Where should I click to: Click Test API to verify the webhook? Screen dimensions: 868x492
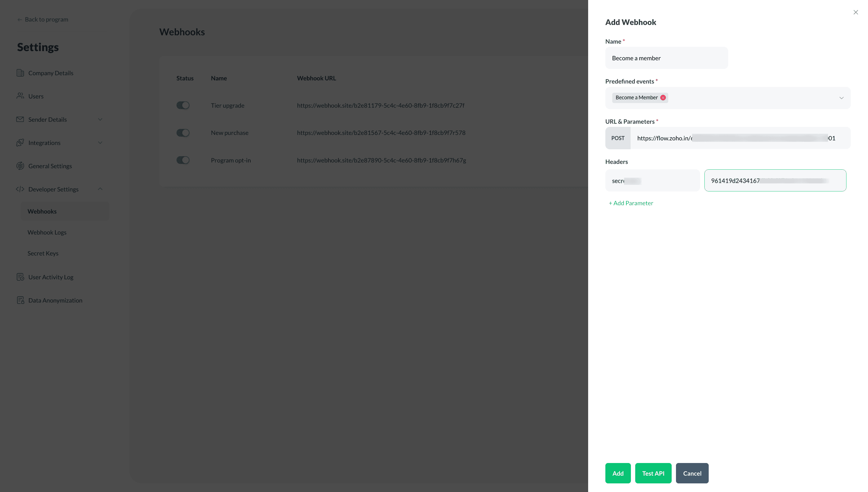pyautogui.click(x=653, y=473)
